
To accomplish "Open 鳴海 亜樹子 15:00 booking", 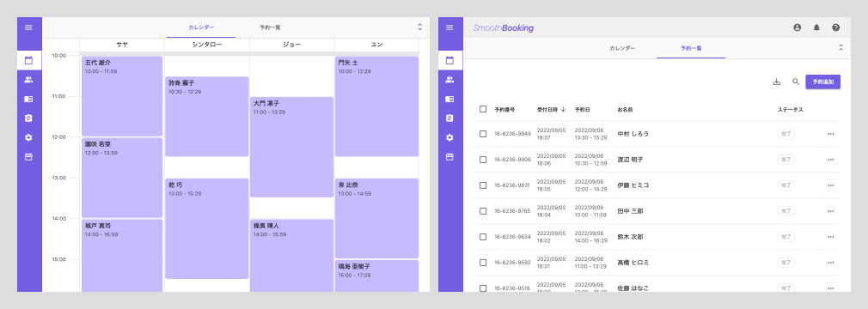I will (376, 276).
